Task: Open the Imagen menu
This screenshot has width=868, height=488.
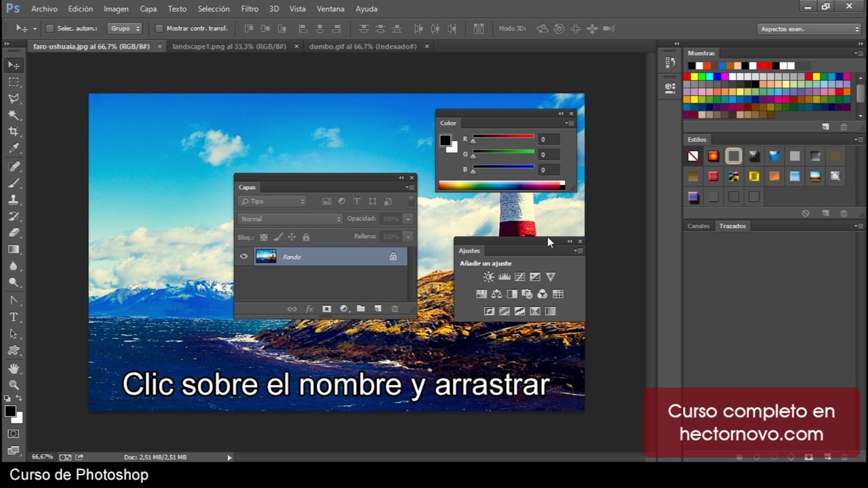Action: coord(116,9)
